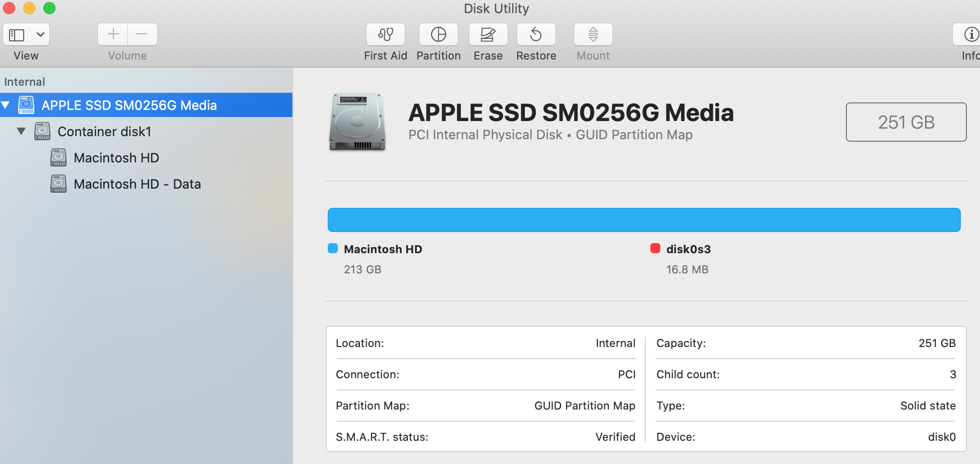Click the Disk Utility window title

[x=496, y=9]
